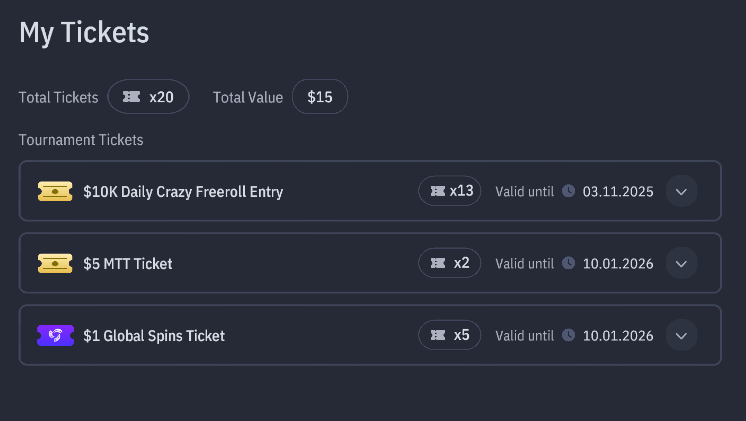
Task: Click the Total Value $15 pill
Action: (x=320, y=97)
